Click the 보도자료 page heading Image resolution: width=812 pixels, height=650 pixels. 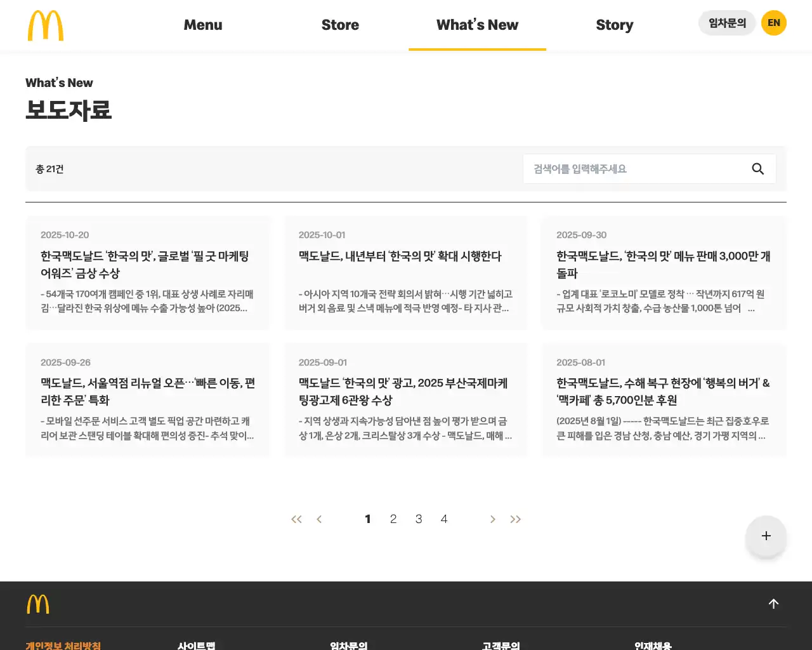(69, 110)
